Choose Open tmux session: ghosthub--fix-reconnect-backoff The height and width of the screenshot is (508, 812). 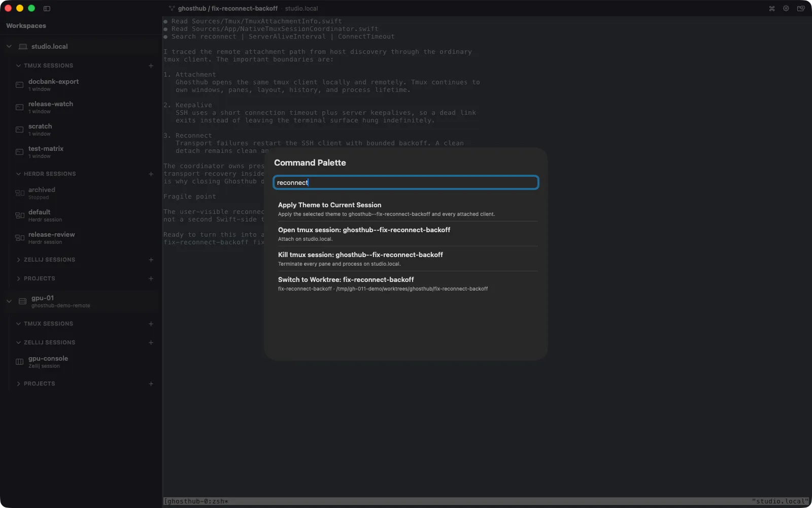coord(406,234)
